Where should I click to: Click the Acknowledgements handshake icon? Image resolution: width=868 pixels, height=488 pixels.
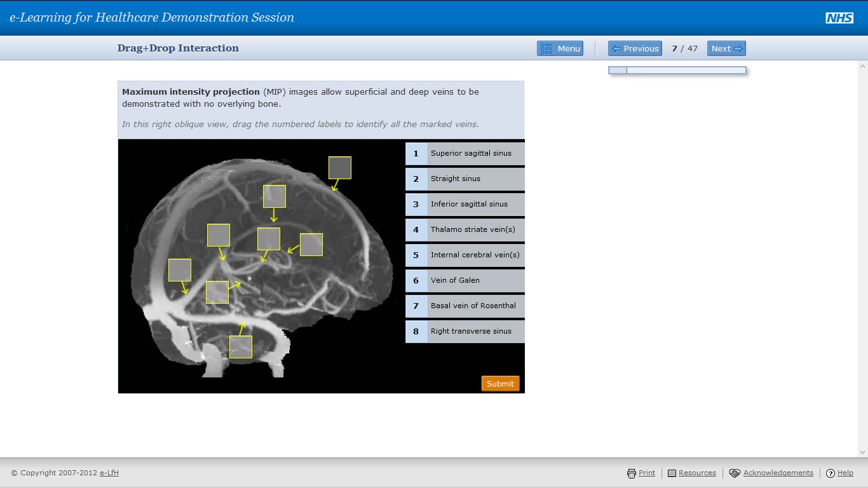tap(734, 473)
